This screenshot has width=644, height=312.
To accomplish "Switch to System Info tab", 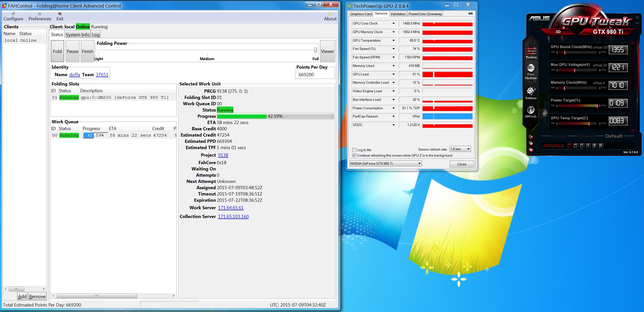I will pos(77,35).
